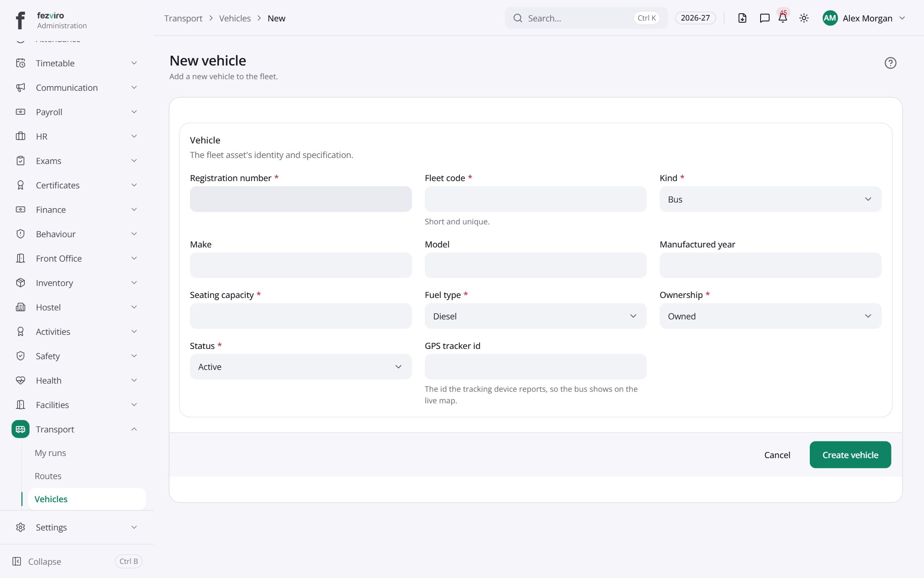
Task: Click the Health heart-pulse icon
Action: 21,380
